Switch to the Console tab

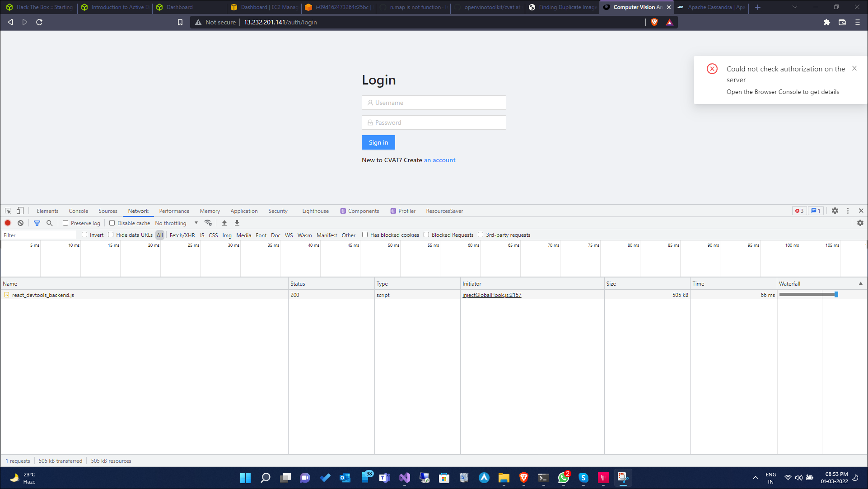pyautogui.click(x=78, y=211)
